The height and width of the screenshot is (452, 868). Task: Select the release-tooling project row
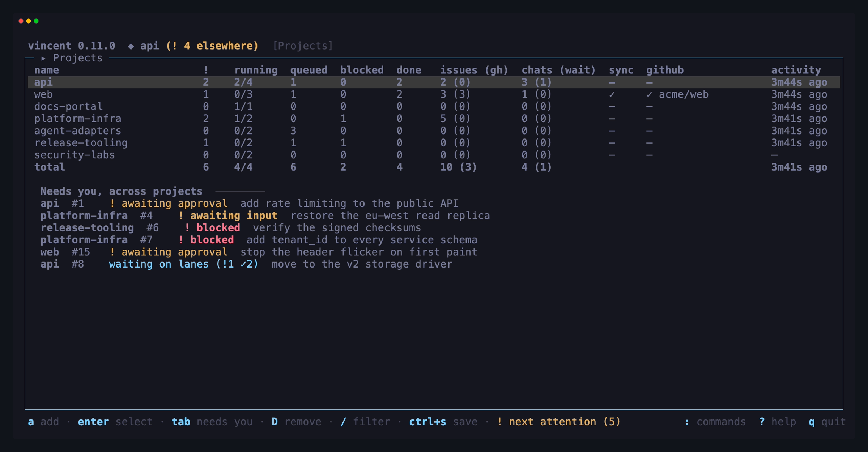[434, 143]
